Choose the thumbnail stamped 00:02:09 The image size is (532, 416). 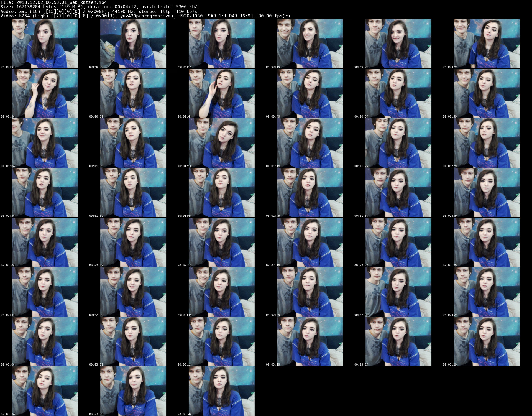(x=133, y=242)
